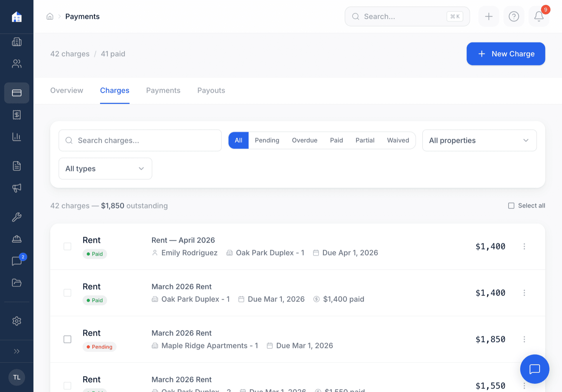The height and width of the screenshot is (392, 562).
Task: Open the Overview tab
Action: [x=66, y=90]
